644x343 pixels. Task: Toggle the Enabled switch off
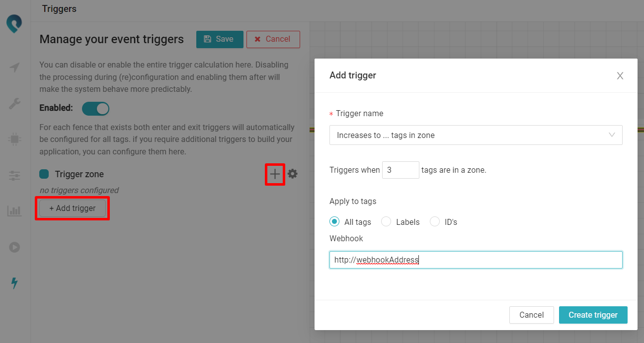click(x=95, y=108)
